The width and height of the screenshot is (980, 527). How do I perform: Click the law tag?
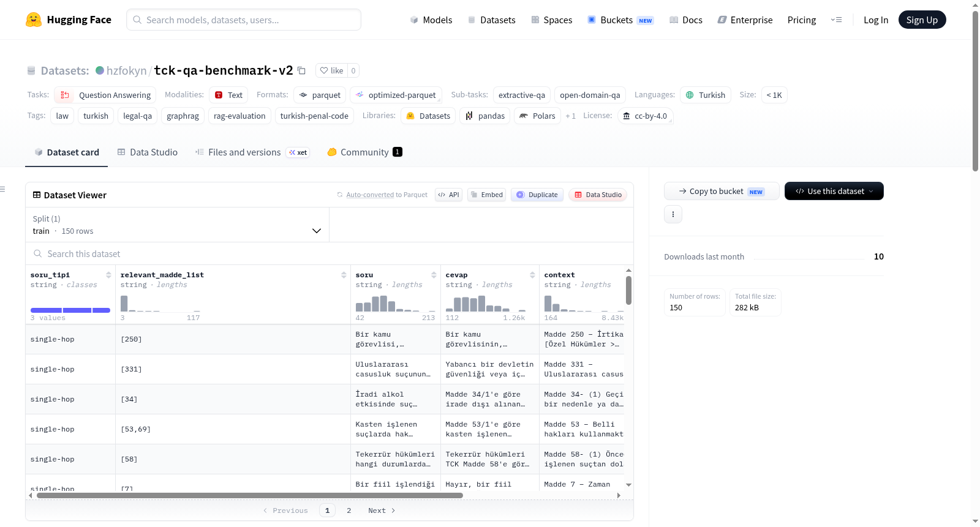(x=62, y=116)
